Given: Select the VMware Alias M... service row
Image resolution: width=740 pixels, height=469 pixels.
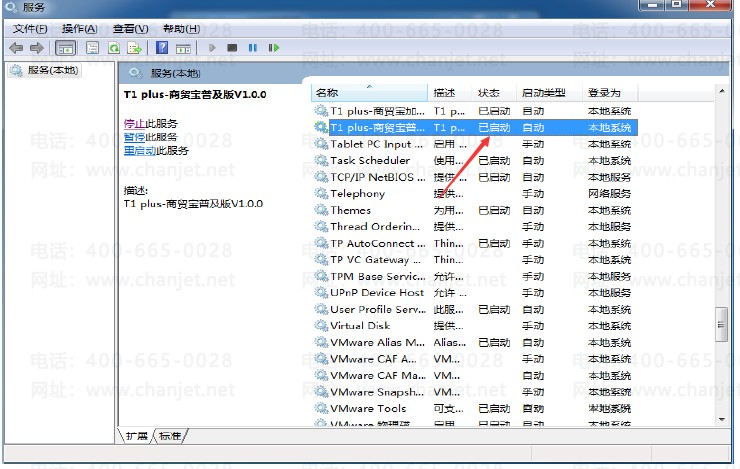Looking at the screenshot, I should click(474, 343).
